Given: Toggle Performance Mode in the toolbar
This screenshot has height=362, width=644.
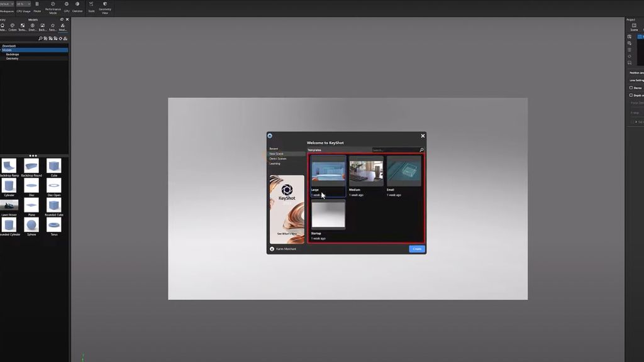Looking at the screenshot, I should (x=53, y=6).
